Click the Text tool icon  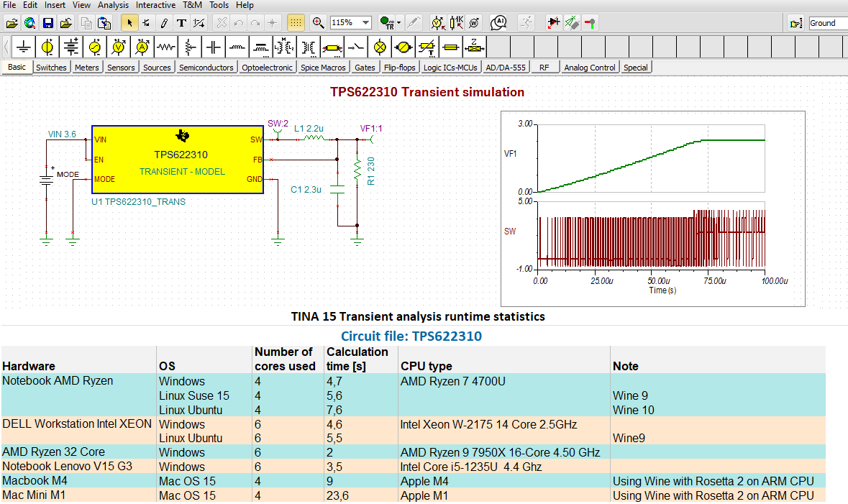point(181,23)
